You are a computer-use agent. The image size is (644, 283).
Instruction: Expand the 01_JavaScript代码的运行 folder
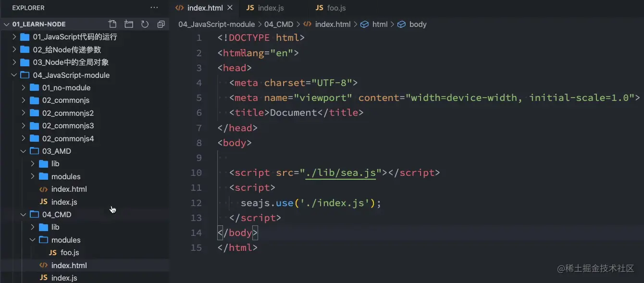click(x=14, y=37)
